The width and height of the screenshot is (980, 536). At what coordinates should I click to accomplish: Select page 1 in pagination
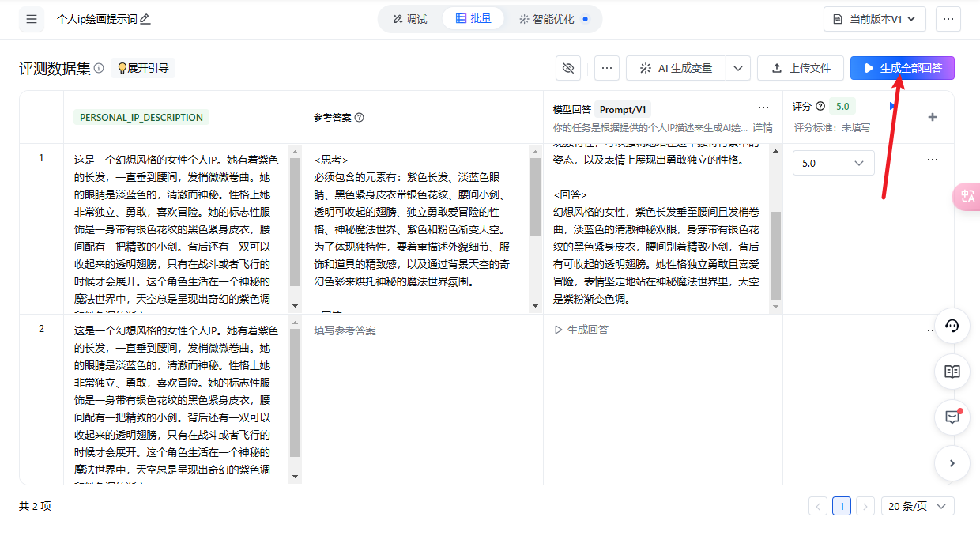point(842,506)
